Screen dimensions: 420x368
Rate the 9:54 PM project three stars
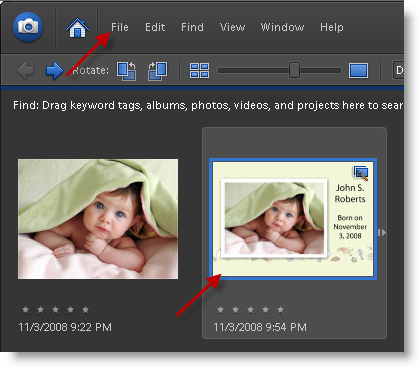(x=250, y=310)
